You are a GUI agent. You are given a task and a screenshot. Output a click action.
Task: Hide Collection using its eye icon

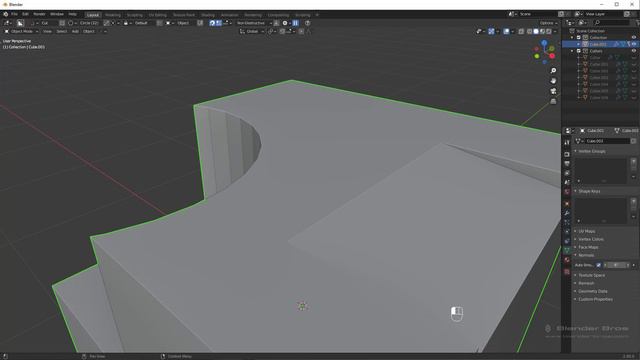click(x=634, y=38)
